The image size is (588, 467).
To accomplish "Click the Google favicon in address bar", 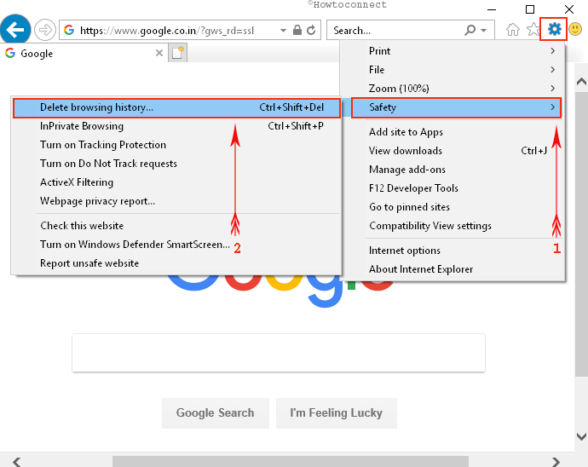I will 69,30.
